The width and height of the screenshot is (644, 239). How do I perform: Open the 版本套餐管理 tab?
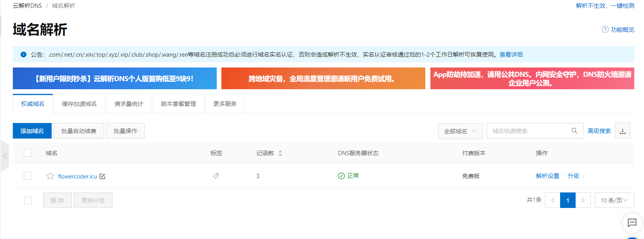coord(178,104)
